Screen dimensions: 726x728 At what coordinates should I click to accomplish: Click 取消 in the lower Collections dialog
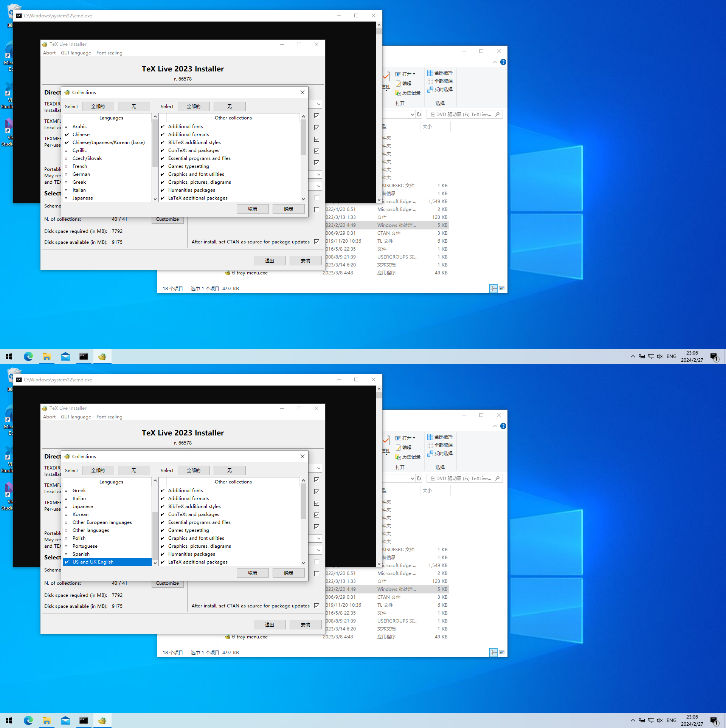(x=253, y=573)
